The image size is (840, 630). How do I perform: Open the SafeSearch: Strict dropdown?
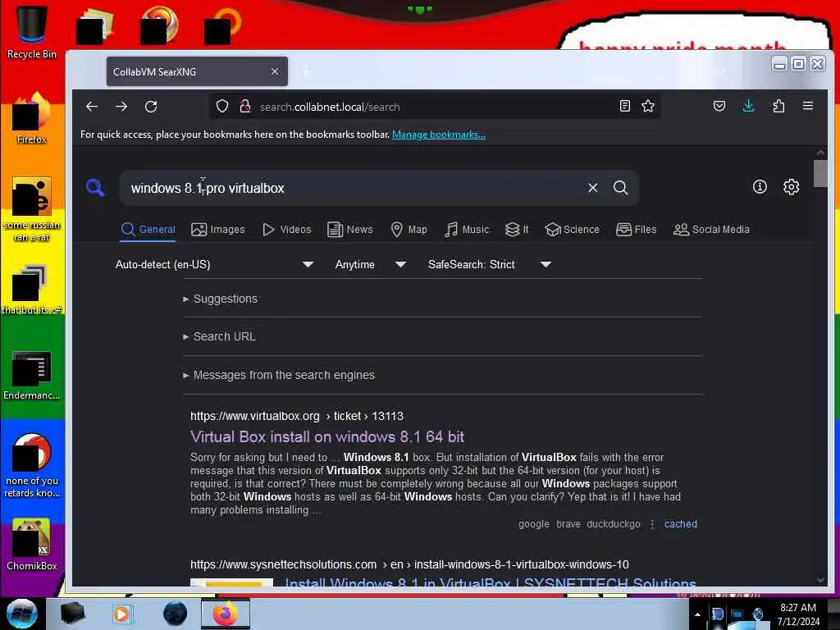tap(489, 264)
